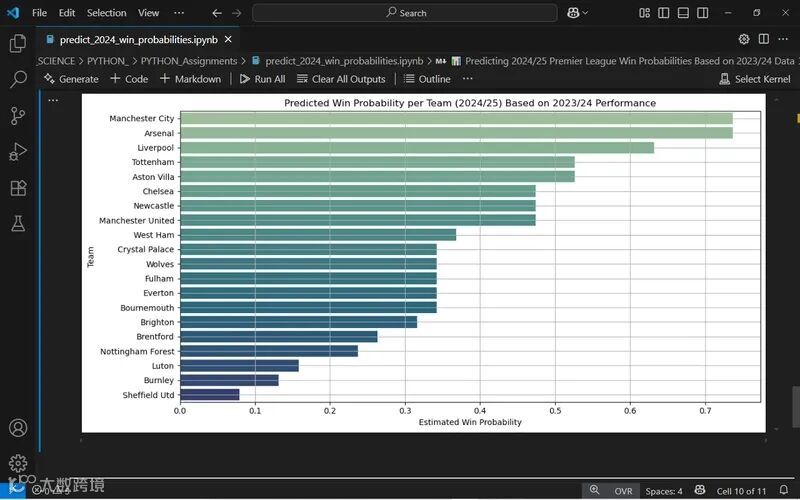
Task: Open the Accounts icon menu
Action: pos(18,428)
